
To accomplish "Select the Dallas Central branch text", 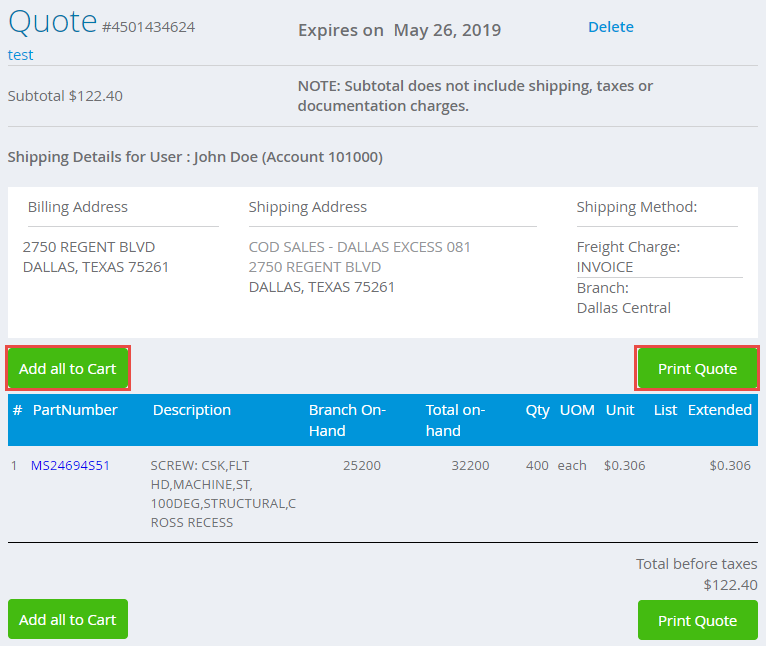I will point(623,308).
